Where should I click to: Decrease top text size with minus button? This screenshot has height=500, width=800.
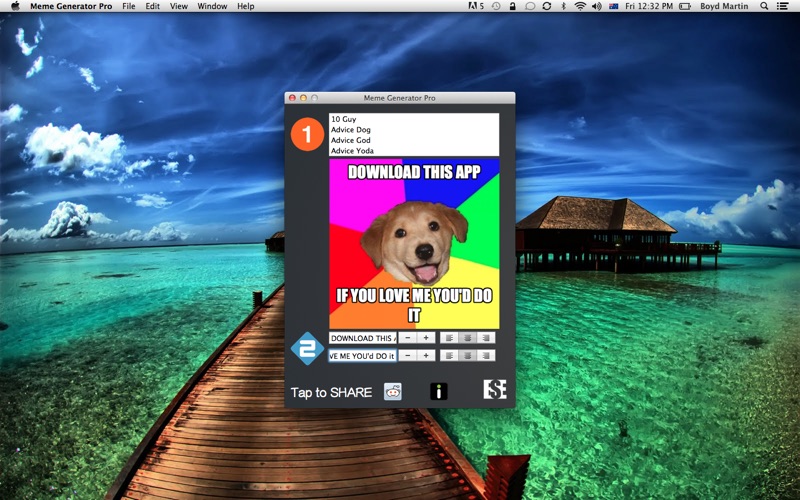(x=408, y=338)
